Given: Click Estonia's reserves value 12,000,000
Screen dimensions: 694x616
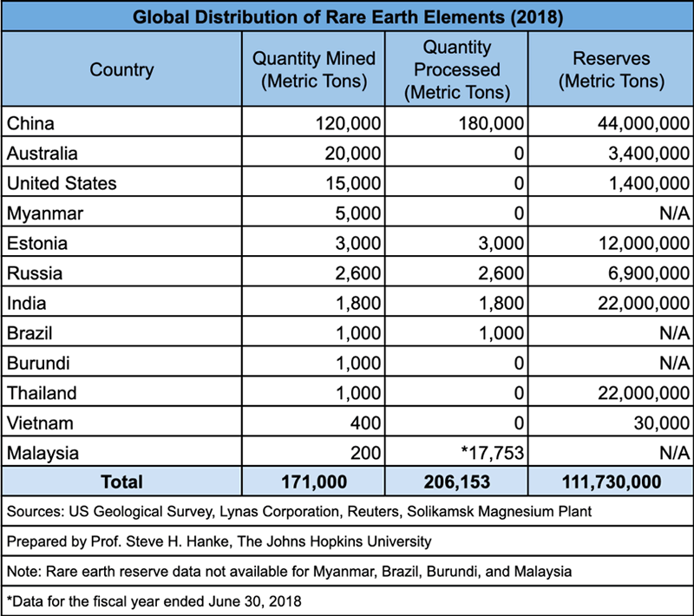Looking at the screenshot, I should click(x=644, y=244).
